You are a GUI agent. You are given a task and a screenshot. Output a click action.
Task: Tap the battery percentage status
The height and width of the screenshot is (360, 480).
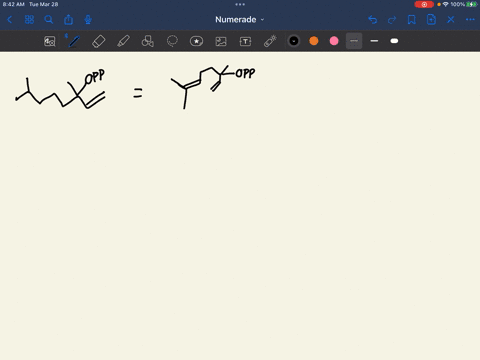[457, 4]
